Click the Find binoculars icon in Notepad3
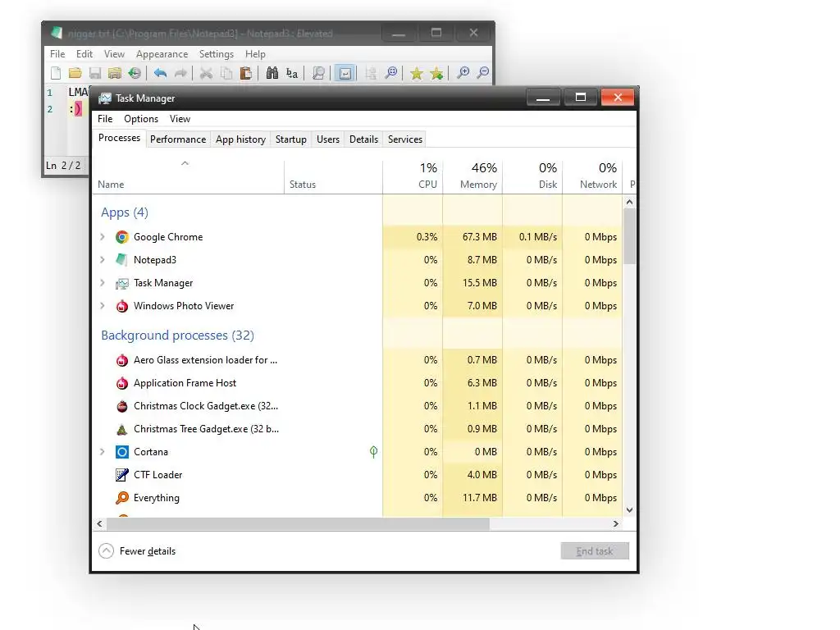 272,73
